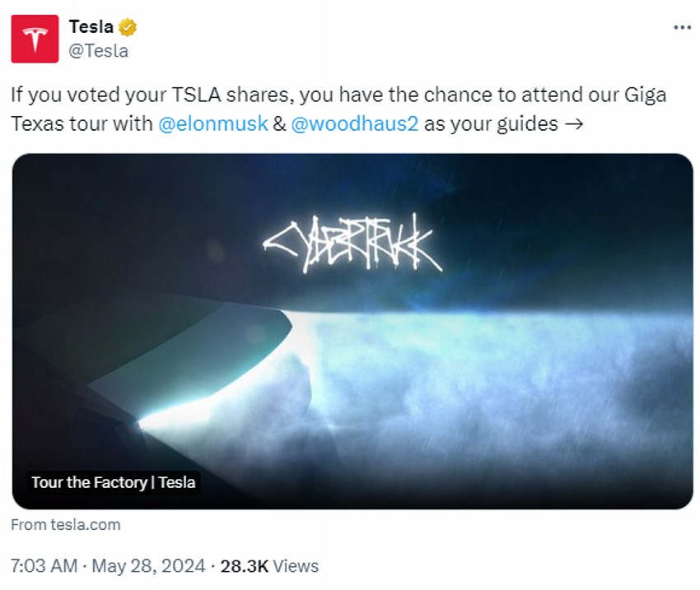Click the gold verified badge
700x590 pixels.
[127, 27]
